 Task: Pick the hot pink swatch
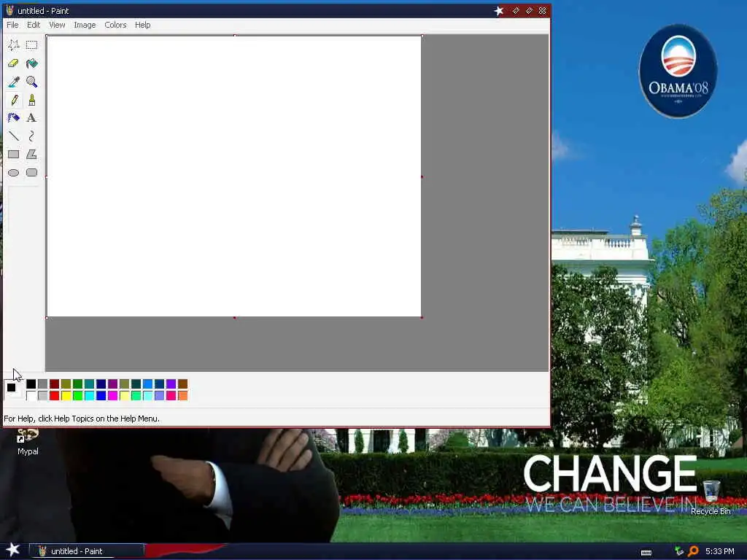pyautogui.click(x=171, y=396)
